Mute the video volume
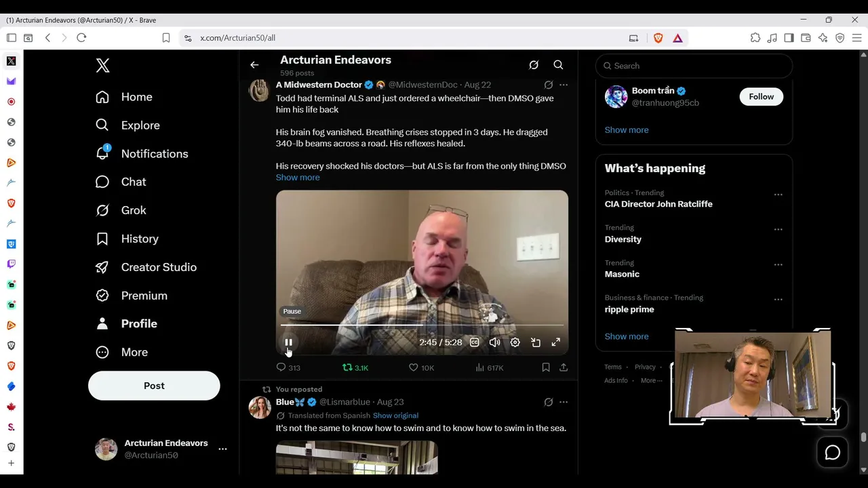Screen dimensions: 868x488 click(495, 342)
